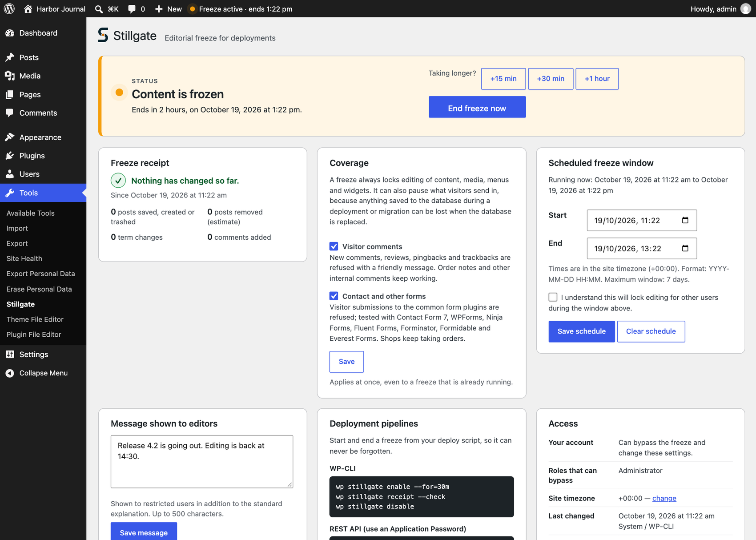Click into the editors message textarea
756x540 pixels.
point(202,462)
